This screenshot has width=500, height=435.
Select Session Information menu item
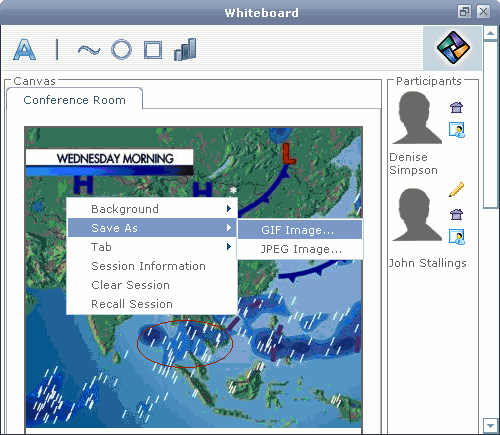pyautogui.click(x=153, y=266)
